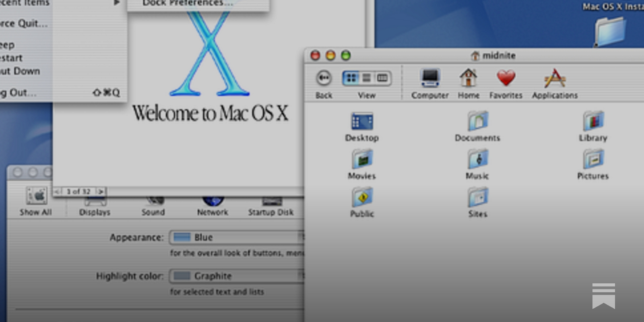Viewport: 644px width, 322px height.
Task: Open Highlight color dropdown set to Graphite
Action: click(x=237, y=276)
